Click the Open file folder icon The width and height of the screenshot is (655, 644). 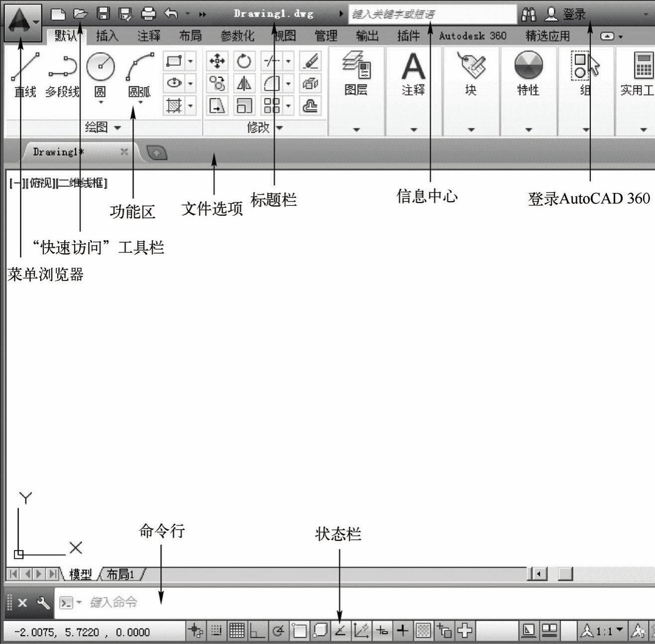(80, 14)
